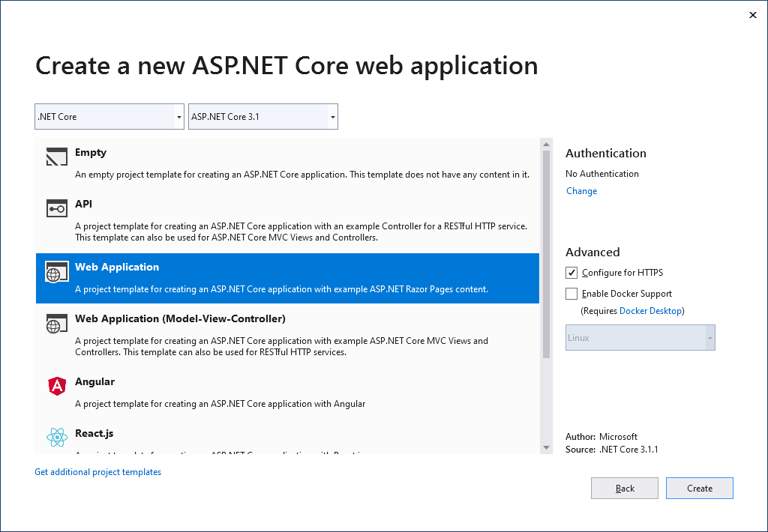Open the ASP.NET Core 3.1 version dropdown

point(263,116)
